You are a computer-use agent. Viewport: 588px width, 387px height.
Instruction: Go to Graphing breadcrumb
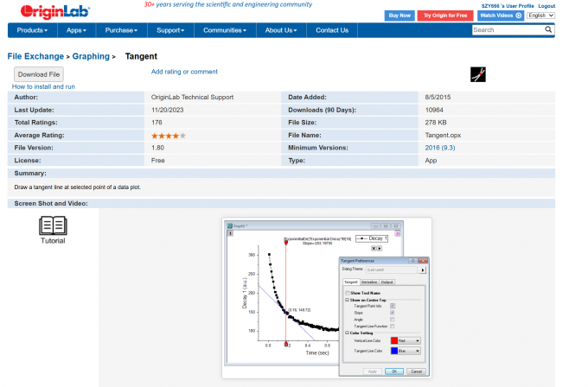point(91,56)
